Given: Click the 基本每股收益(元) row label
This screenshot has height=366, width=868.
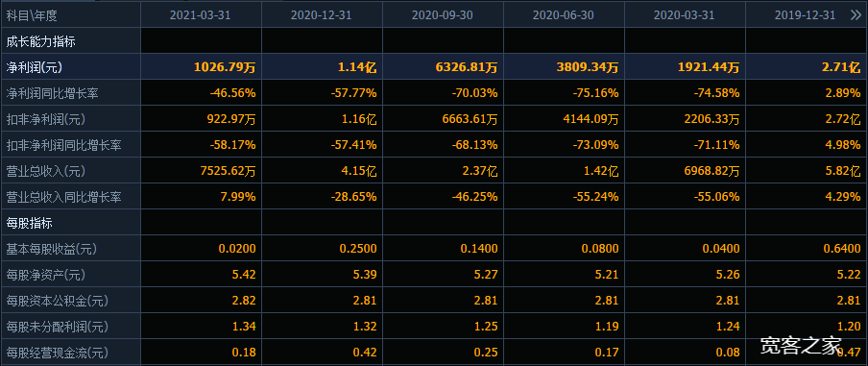Looking at the screenshot, I should click(52, 249).
